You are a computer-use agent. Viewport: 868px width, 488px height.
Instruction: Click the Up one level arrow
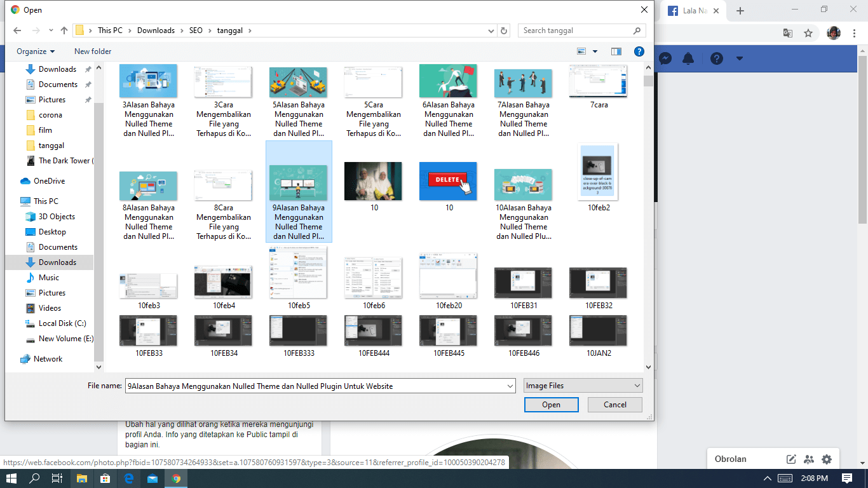coord(64,30)
